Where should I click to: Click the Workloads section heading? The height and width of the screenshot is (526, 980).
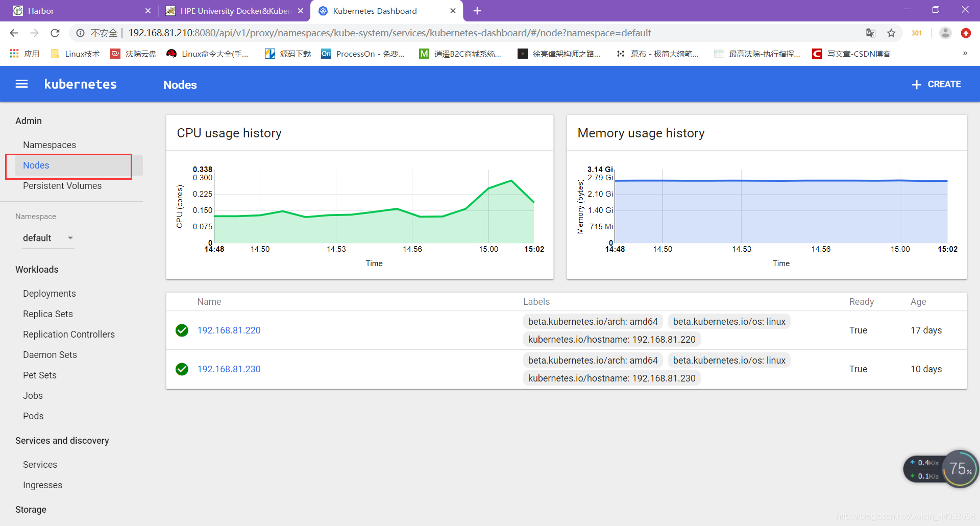coord(37,270)
